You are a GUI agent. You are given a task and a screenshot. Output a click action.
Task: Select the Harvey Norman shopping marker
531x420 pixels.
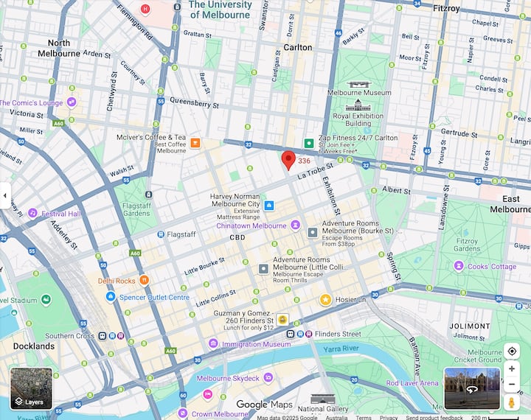(269, 205)
